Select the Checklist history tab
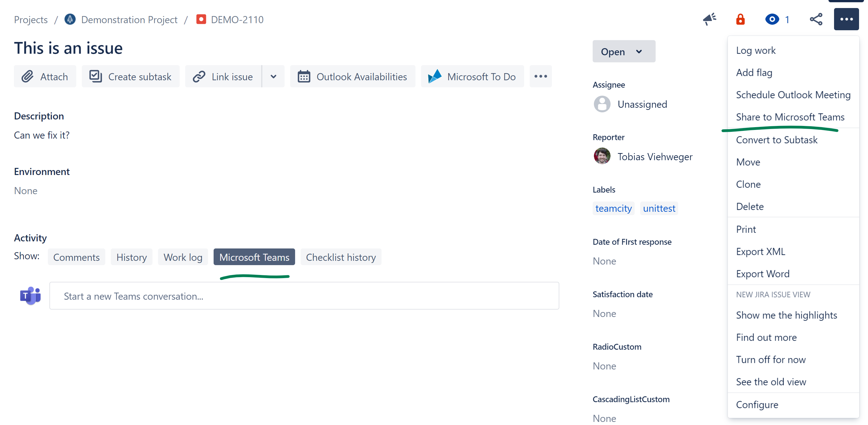868x425 pixels. point(341,257)
